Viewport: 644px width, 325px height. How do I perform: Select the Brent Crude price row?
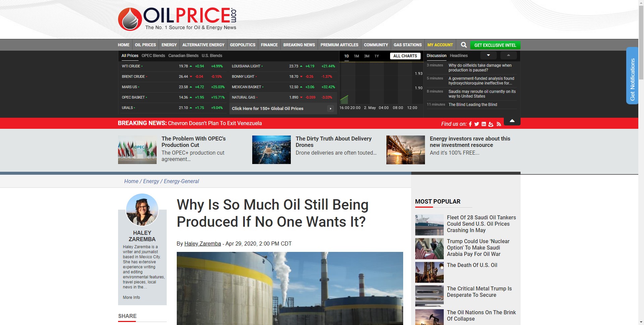click(x=173, y=77)
